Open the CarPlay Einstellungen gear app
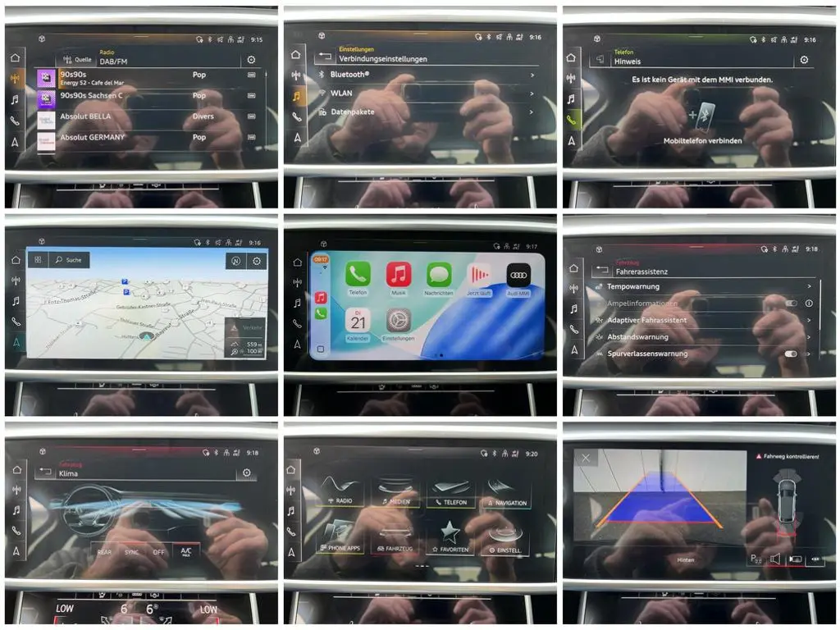The width and height of the screenshot is (840, 630). (399, 320)
